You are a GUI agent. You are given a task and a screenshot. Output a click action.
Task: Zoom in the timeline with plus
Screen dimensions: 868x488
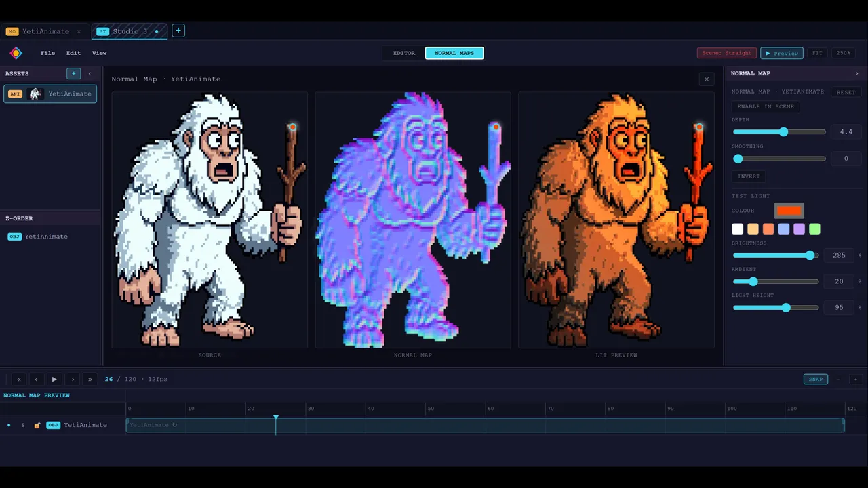[x=855, y=380]
